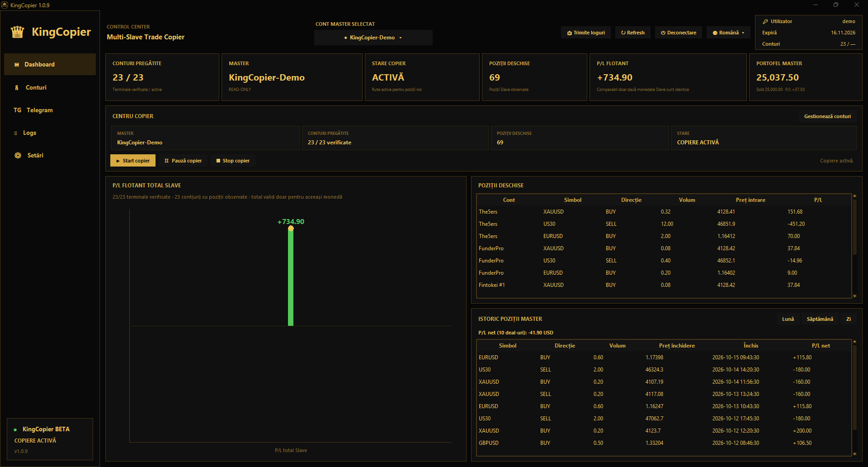Click the Deconectare button
868x467 pixels.
(679, 33)
